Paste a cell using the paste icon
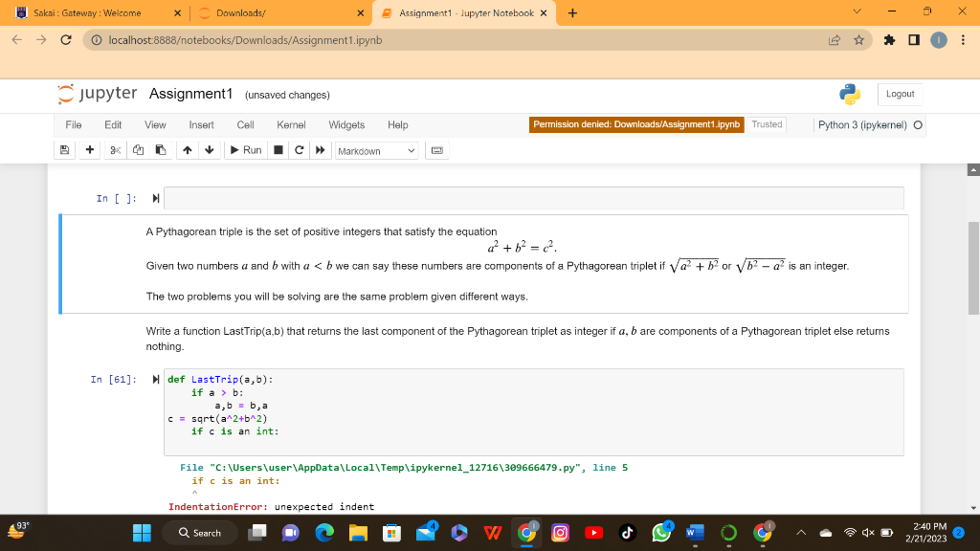Image resolution: width=980 pixels, height=551 pixels. click(161, 150)
